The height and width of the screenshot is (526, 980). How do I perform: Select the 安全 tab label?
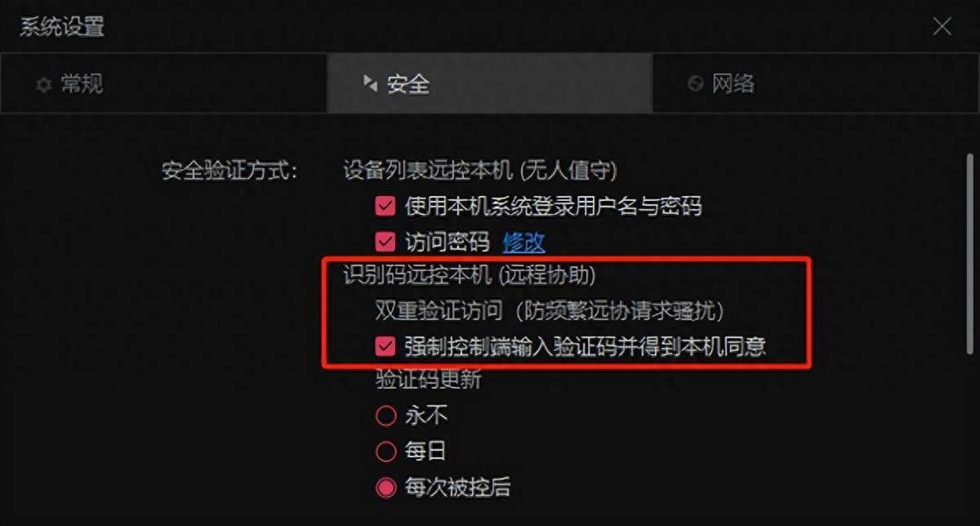pos(408,83)
